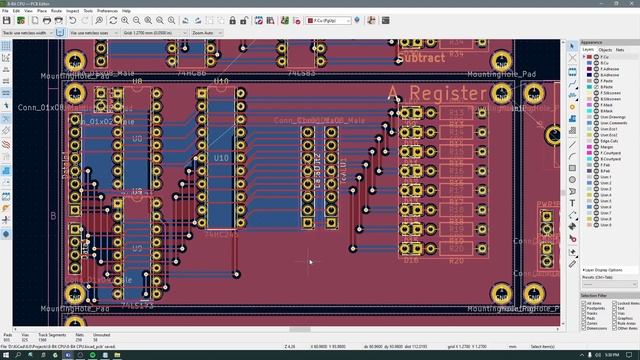This screenshot has width=640, height=360.
Task: Toggle Edge.Cuts layer visibility
Action: (x=596, y=141)
